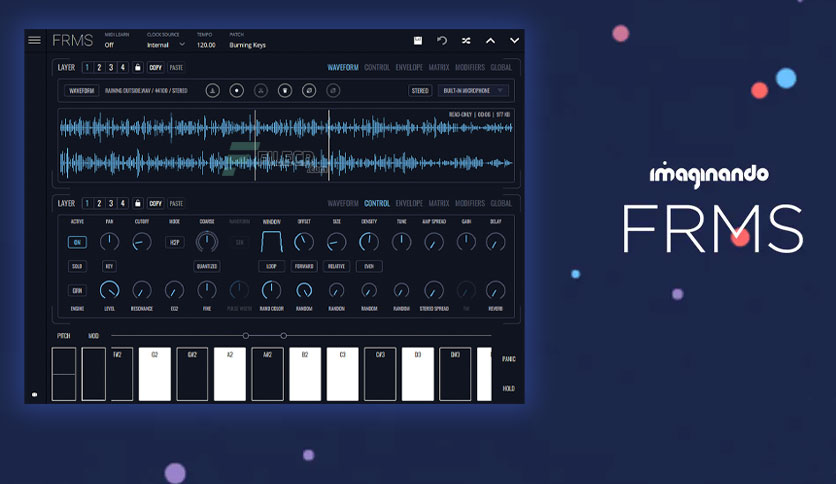Click Paste in lower Layer bar
836x484 pixels.
[x=176, y=203]
